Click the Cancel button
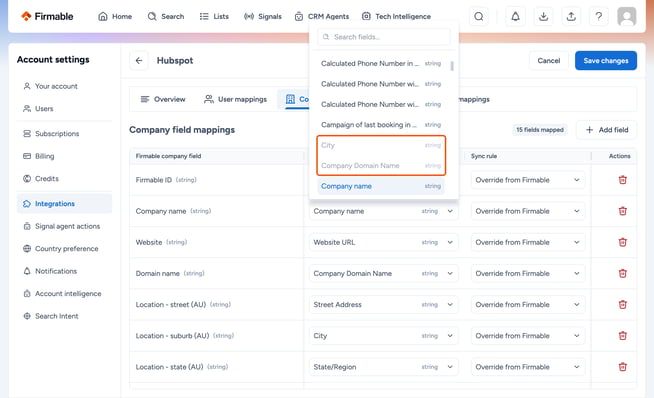This screenshot has height=398, width=654. point(548,60)
